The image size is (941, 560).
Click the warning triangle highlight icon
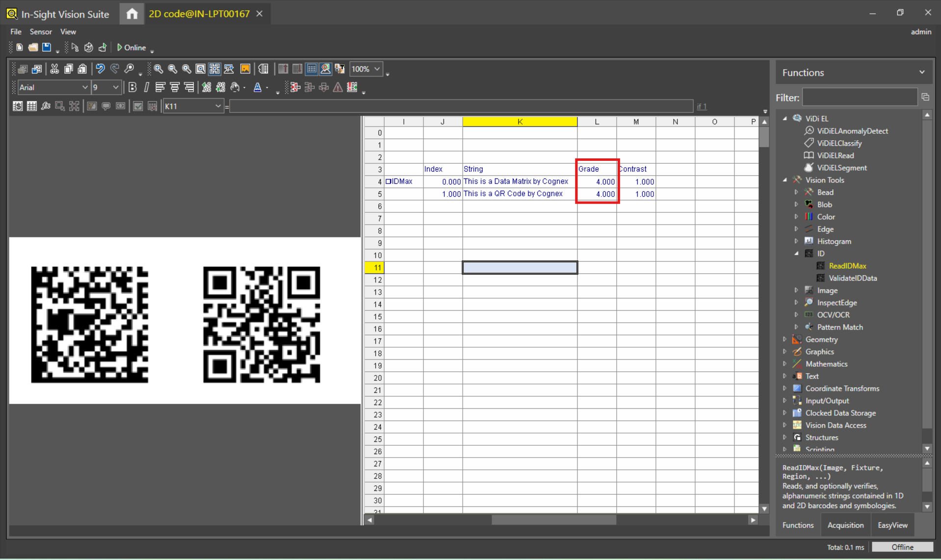click(338, 87)
